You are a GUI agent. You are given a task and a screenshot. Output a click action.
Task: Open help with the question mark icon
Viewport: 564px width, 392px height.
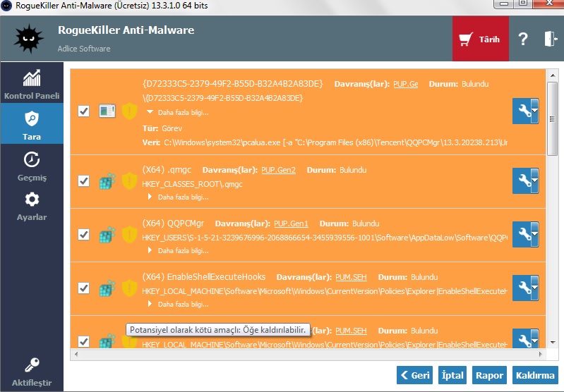523,39
